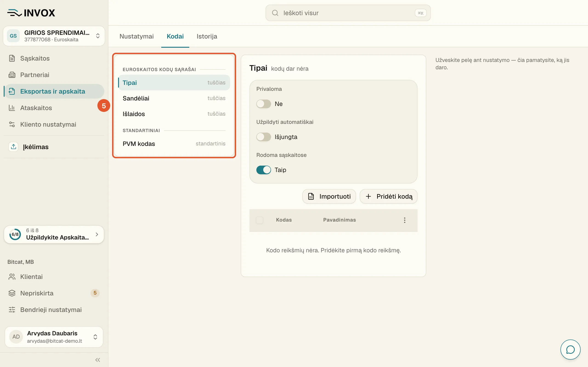Screen dimensions: 588x367
Task: Click the Partneriai building icon
Action: 12,75
